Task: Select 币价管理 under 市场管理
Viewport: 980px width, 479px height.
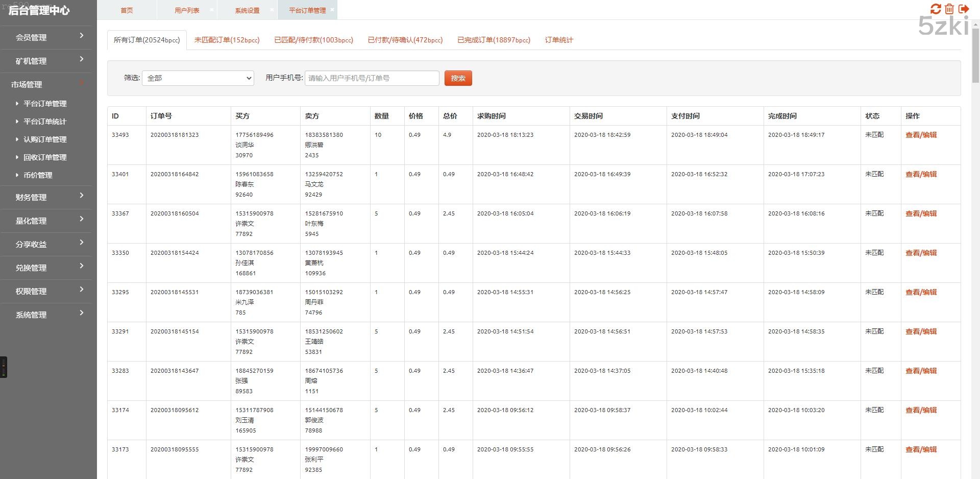Action: 38,175
